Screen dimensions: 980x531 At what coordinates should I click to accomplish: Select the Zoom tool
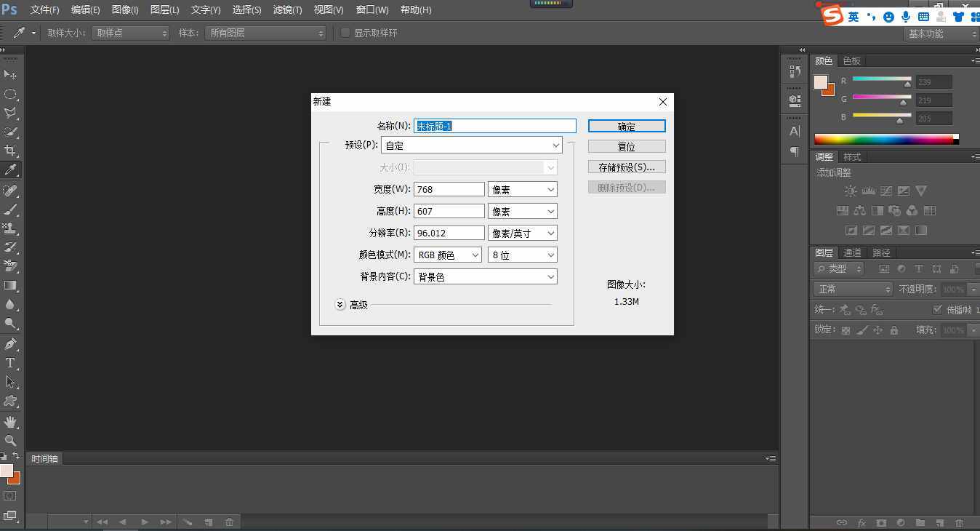tap(10, 441)
